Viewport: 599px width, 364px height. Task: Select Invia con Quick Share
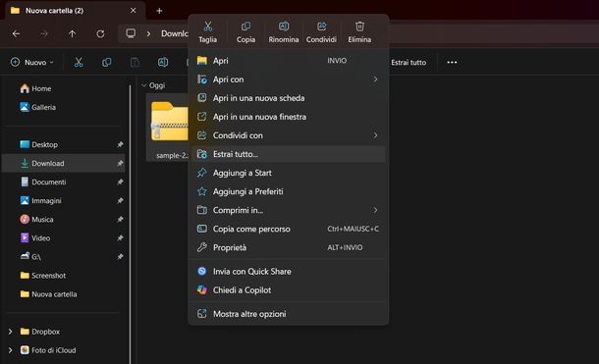tap(289, 271)
